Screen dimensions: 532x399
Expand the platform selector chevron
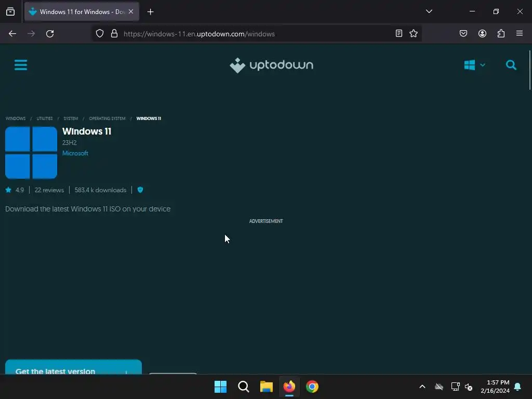click(x=483, y=65)
